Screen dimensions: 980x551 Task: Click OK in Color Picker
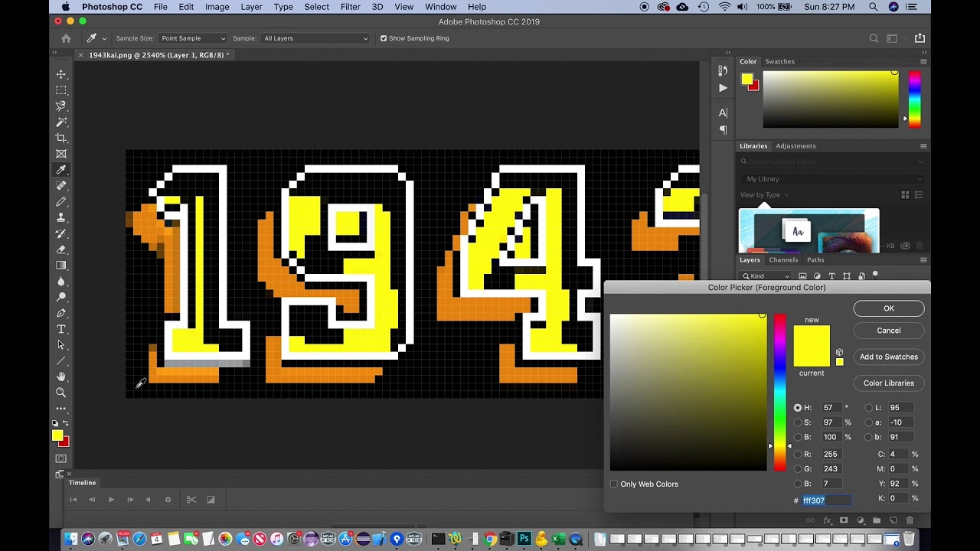point(889,308)
